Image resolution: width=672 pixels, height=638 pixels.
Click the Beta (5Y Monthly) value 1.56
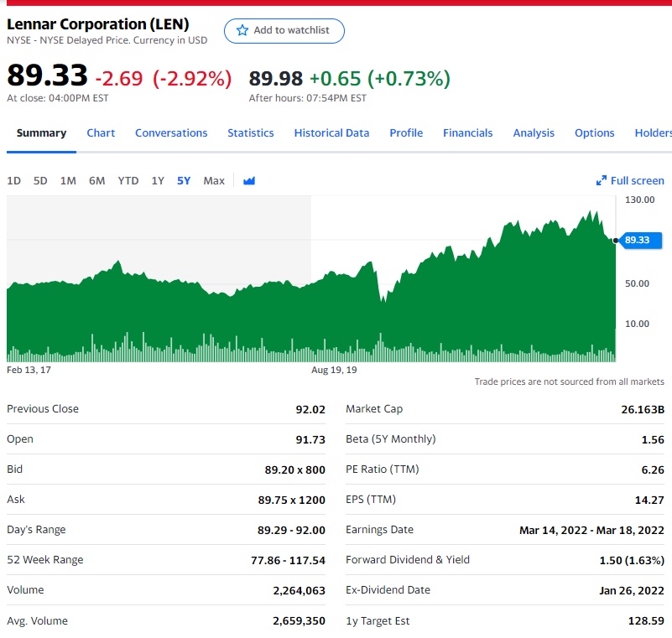pos(653,440)
